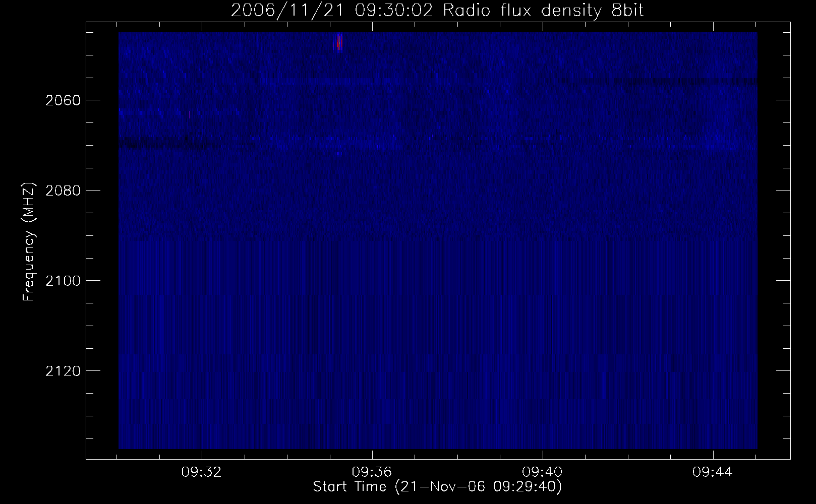816x504 pixels.
Task: Click the 'Frequency (MHZ)' axis label
Action: pos(29,242)
